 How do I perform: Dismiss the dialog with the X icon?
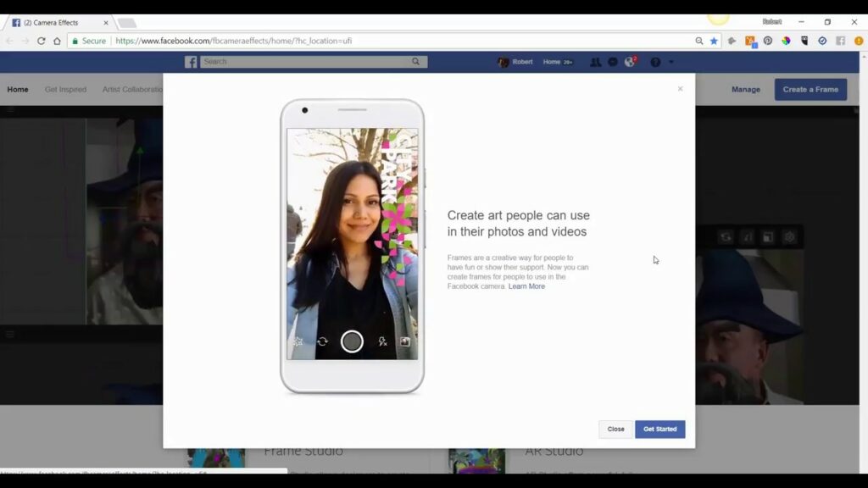(x=681, y=88)
